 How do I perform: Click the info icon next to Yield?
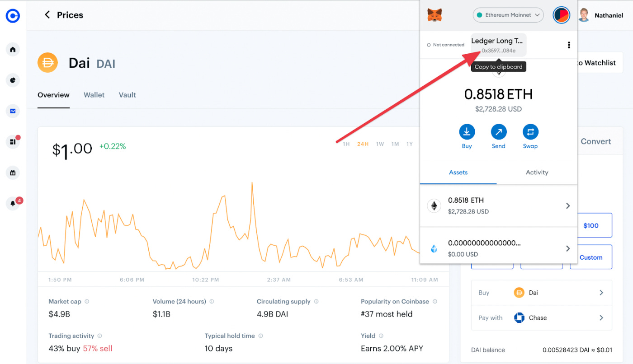point(381,336)
